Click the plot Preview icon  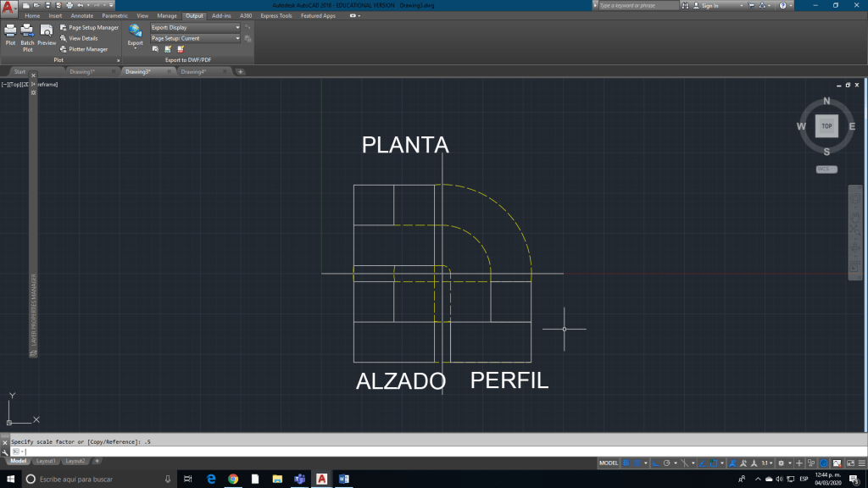(x=46, y=34)
